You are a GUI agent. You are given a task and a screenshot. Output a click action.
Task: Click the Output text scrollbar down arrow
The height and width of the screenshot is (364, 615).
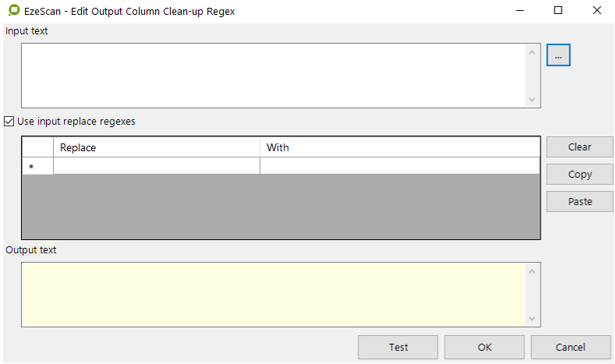(x=532, y=318)
